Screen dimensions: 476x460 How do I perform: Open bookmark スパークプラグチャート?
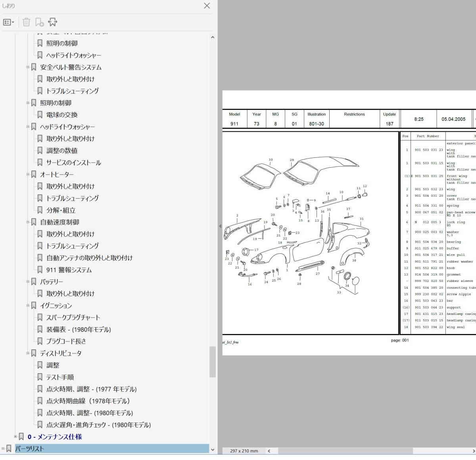point(73,317)
